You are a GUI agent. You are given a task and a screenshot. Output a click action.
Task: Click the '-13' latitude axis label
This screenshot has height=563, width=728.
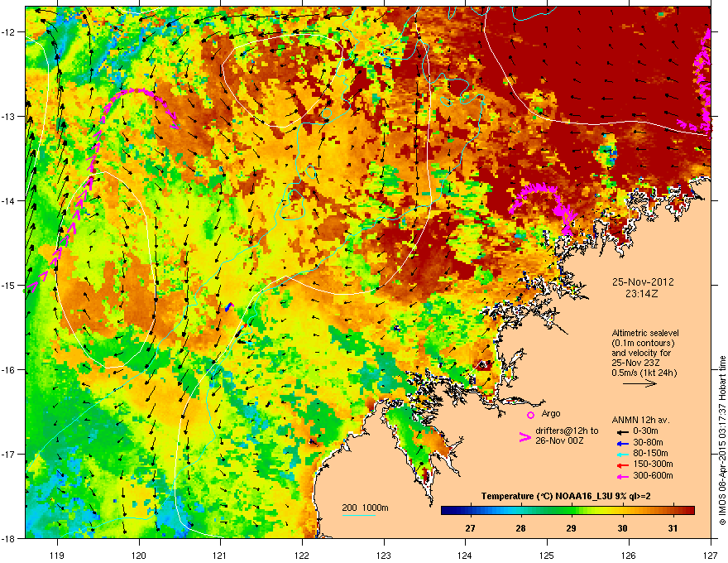pyautogui.click(x=8, y=117)
